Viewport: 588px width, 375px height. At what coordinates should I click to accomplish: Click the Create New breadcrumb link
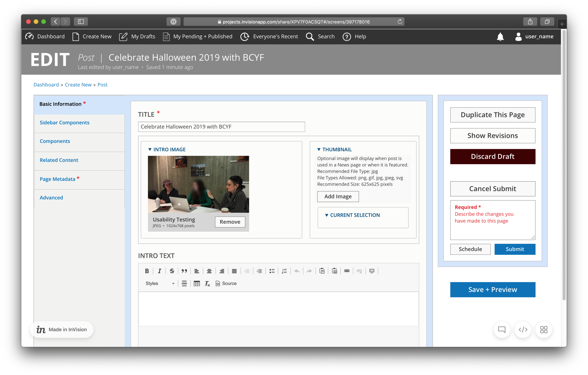78,85
